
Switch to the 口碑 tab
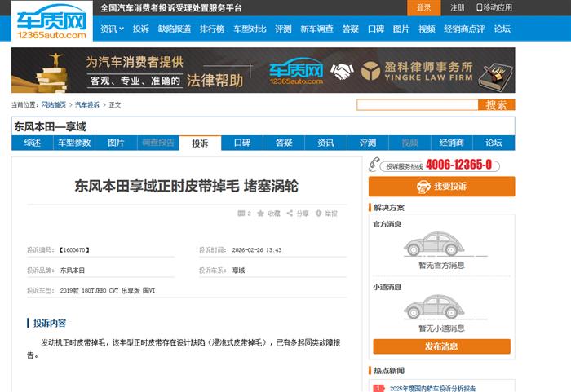tap(242, 143)
